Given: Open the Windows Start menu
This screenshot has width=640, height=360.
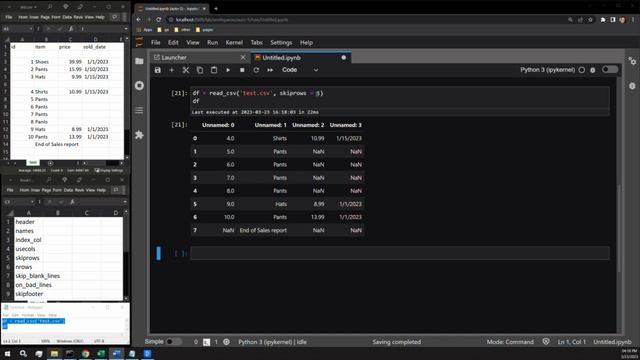Looking at the screenshot, I should click(x=7, y=353).
